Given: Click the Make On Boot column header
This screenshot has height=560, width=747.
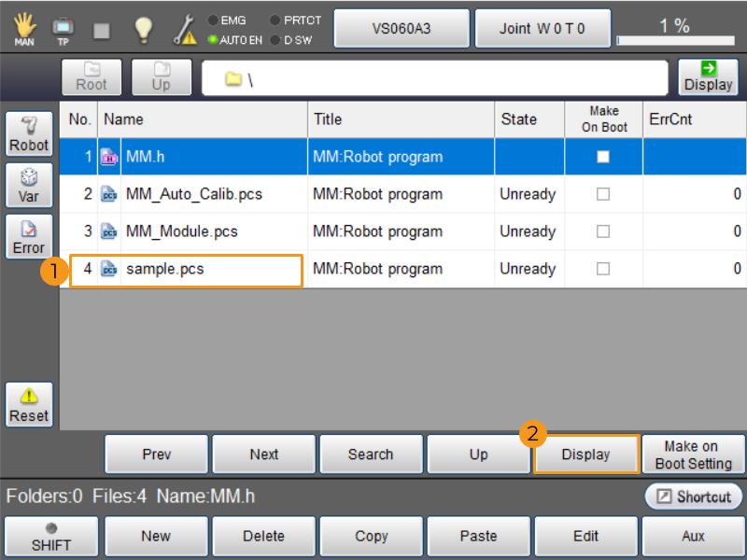Looking at the screenshot, I should click(604, 119).
